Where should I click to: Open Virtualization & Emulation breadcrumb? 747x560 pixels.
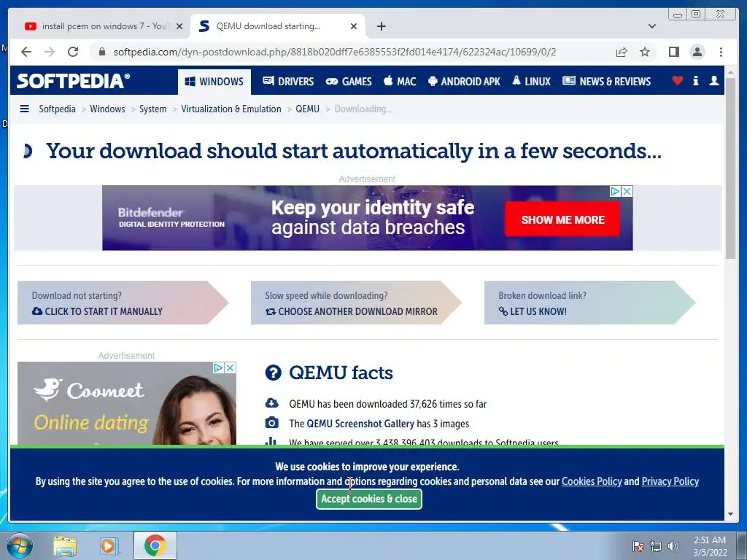point(231,109)
